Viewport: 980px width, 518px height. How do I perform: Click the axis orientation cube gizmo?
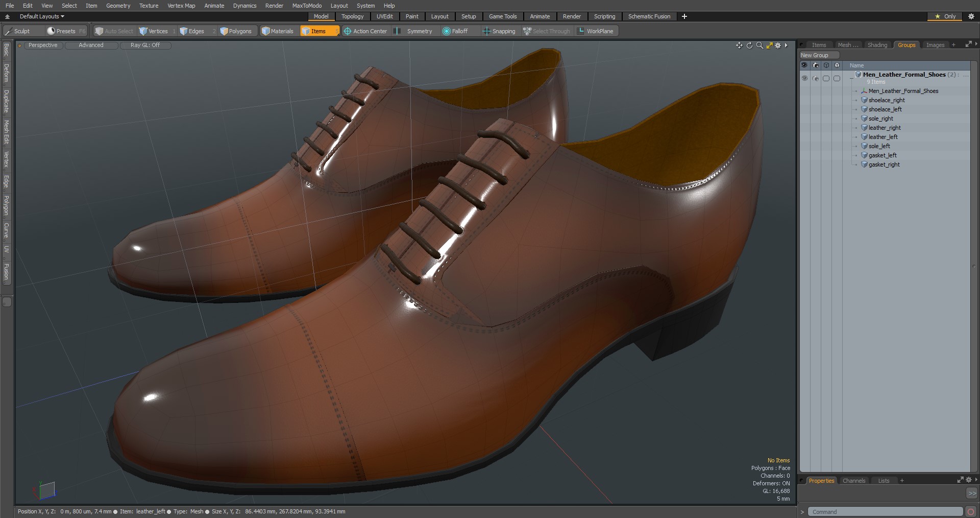pos(46,490)
